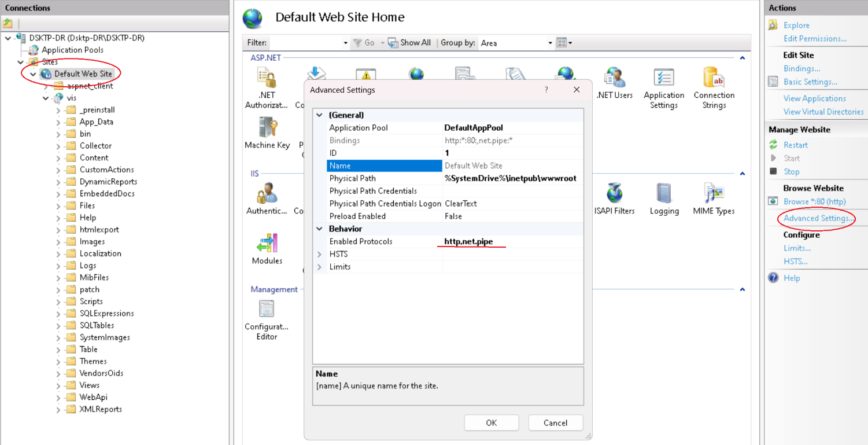The width and height of the screenshot is (868, 445).
Task: Open the Group by dropdown
Action: [x=516, y=43]
